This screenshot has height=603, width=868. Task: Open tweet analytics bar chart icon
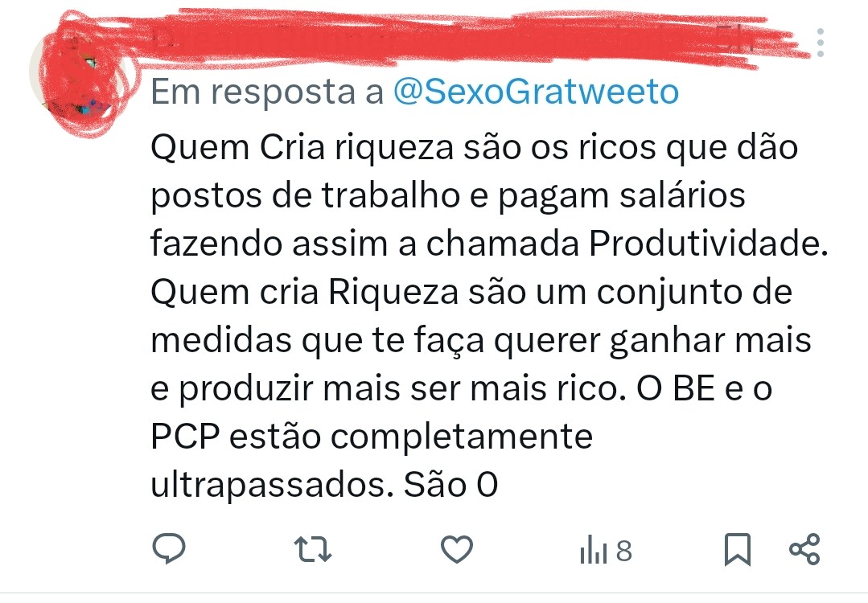pos(594,549)
